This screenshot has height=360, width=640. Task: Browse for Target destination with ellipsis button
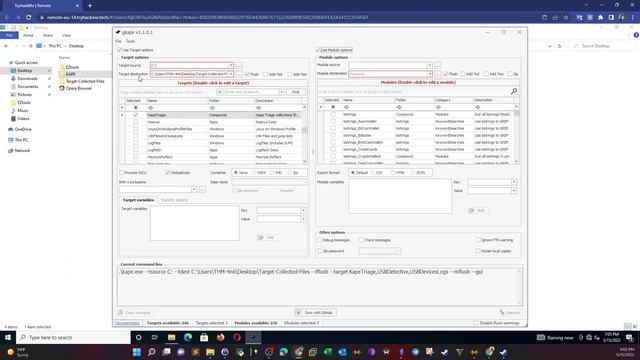240,74
